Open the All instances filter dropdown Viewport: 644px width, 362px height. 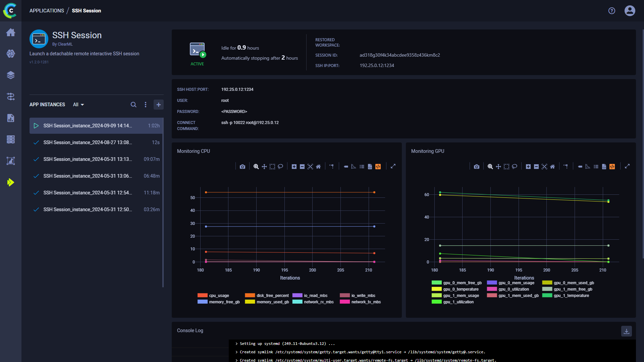point(78,105)
